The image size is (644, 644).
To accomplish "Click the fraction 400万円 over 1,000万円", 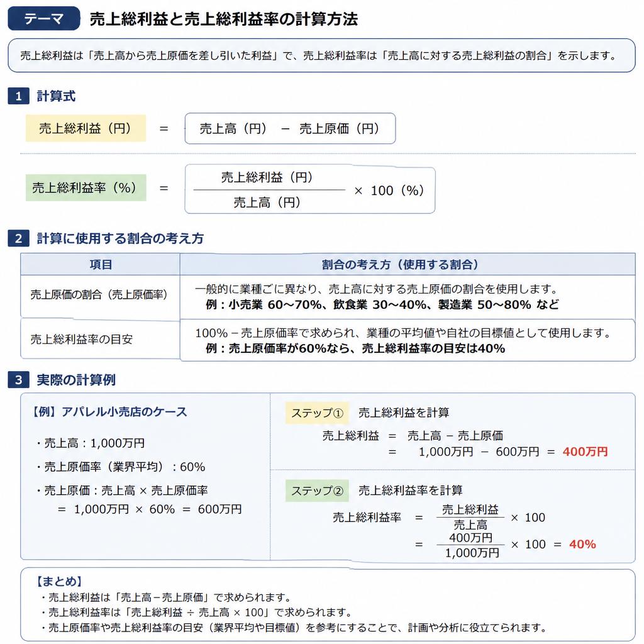I will (x=472, y=545).
